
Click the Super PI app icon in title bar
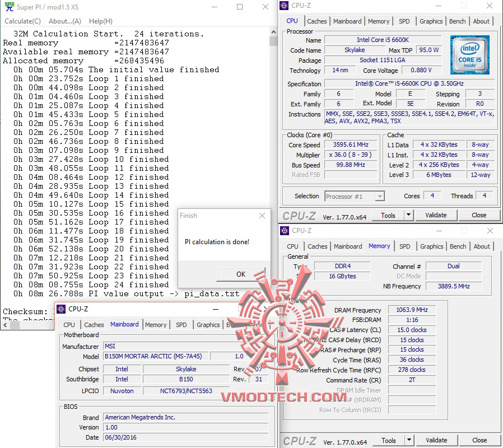click(10, 7)
